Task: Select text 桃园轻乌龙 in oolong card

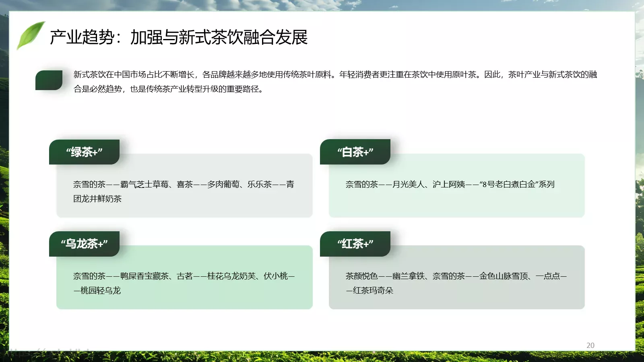Action: point(101,290)
